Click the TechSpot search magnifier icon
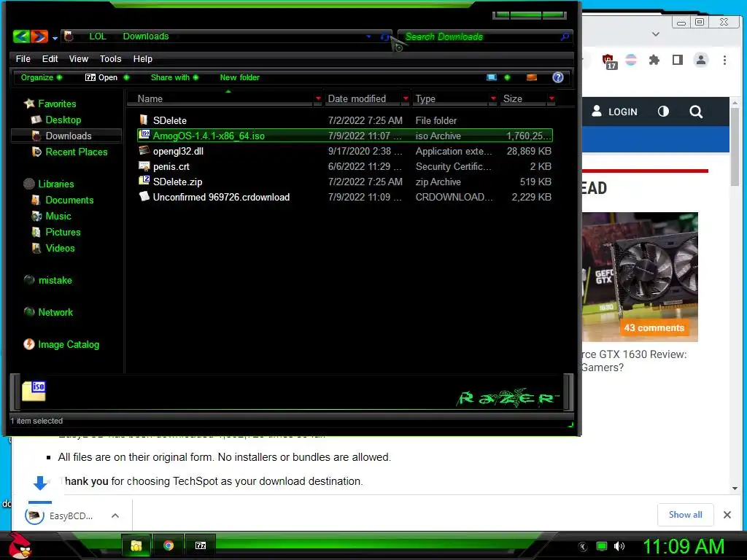 [696, 112]
